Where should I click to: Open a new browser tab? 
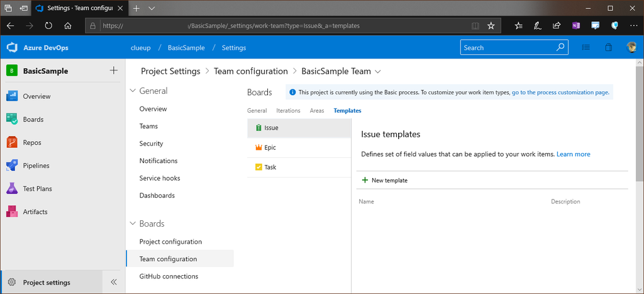pyautogui.click(x=136, y=8)
